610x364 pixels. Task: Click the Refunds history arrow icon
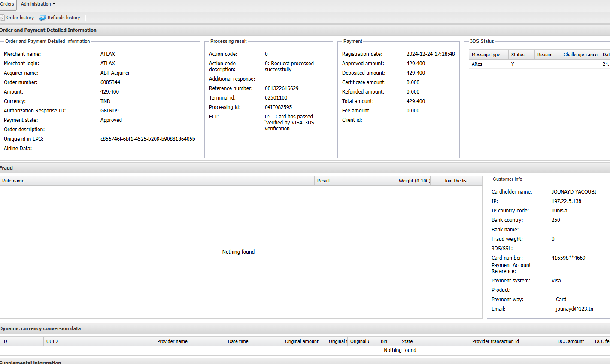pyautogui.click(x=42, y=18)
